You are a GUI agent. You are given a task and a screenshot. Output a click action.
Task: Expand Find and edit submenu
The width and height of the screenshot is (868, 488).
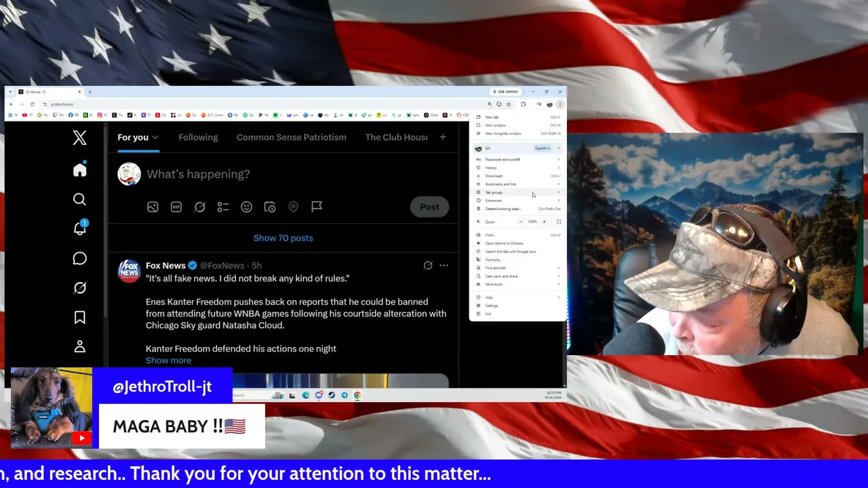point(517,268)
